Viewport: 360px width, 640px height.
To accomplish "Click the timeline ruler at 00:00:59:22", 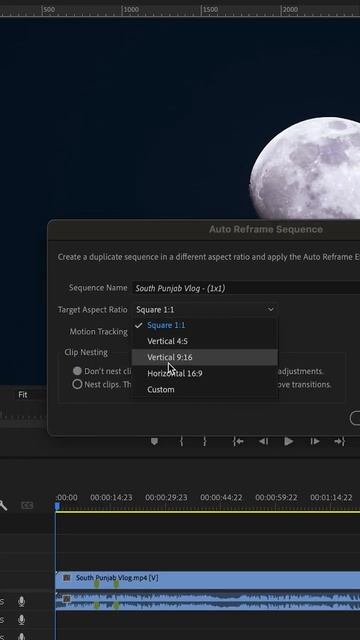I will (276, 498).
